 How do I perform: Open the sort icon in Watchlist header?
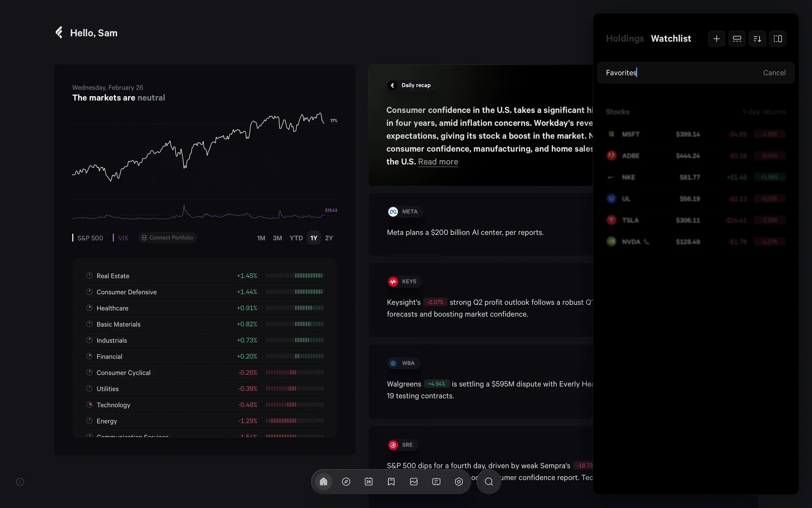point(757,39)
